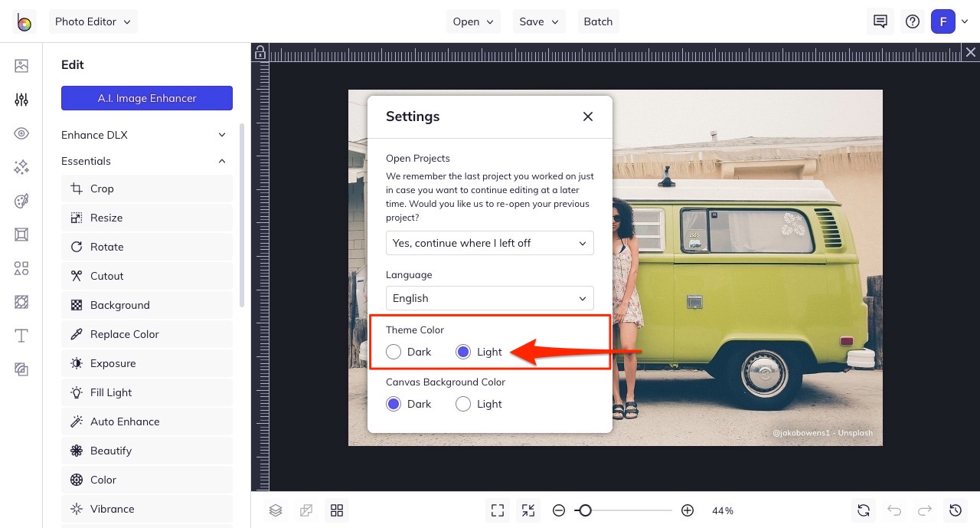
Task: Toggle the canvas lock icon
Action: tap(260, 52)
